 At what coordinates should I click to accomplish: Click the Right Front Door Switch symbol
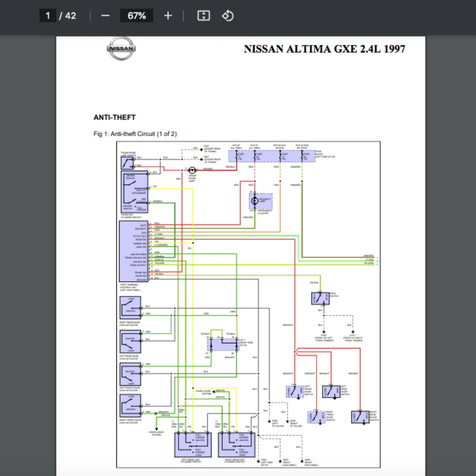coord(316,417)
